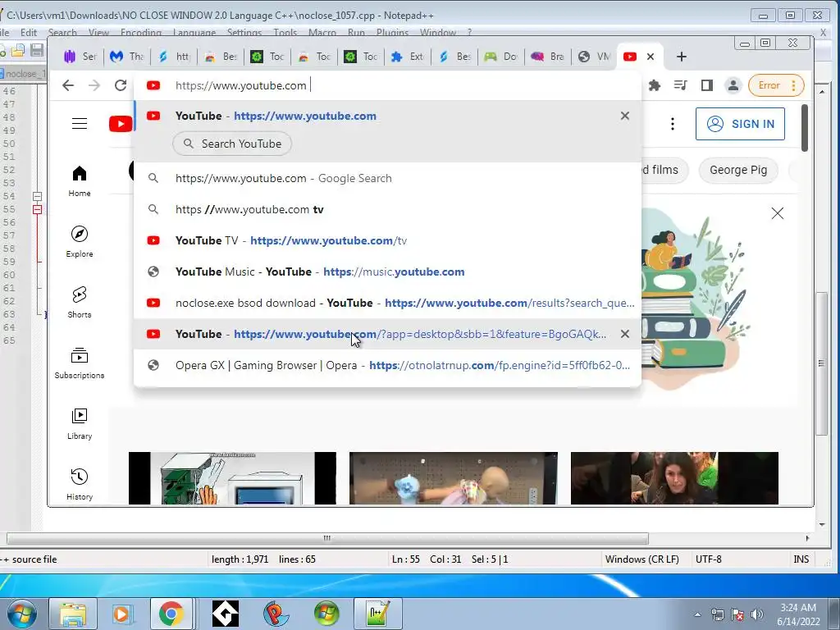Screen dimensions: 840x630
Task: Go back using Chrome's back arrow
Action: [68, 85]
